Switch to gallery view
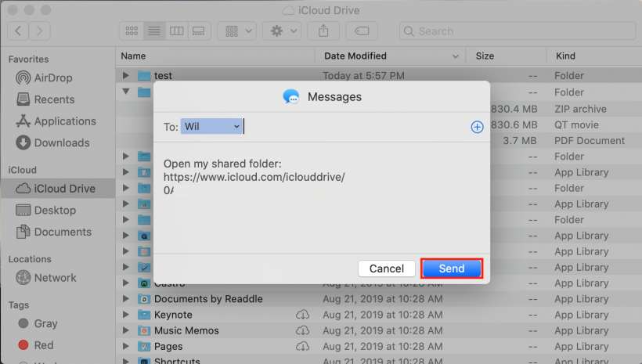 point(199,31)
